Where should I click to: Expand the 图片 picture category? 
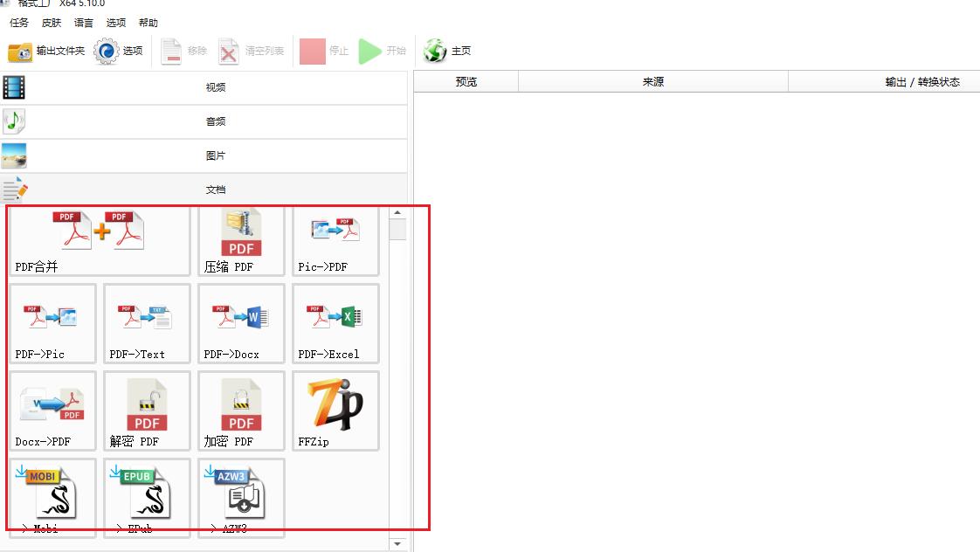click(x=204, y=155)
